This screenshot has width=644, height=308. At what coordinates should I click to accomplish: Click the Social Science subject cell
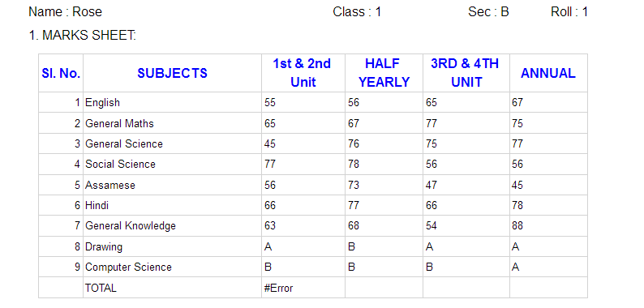pos(172,165)
